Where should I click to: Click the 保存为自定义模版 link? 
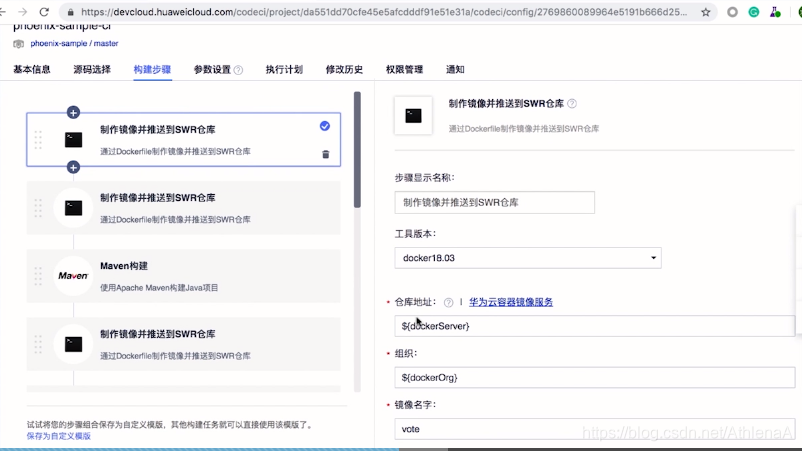coord(59,436)
